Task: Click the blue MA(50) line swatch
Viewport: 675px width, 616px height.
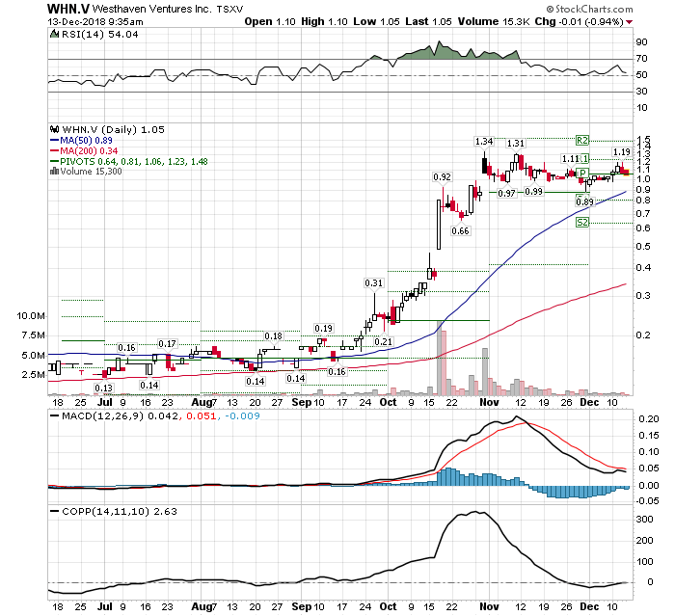Action: point(54,141)
